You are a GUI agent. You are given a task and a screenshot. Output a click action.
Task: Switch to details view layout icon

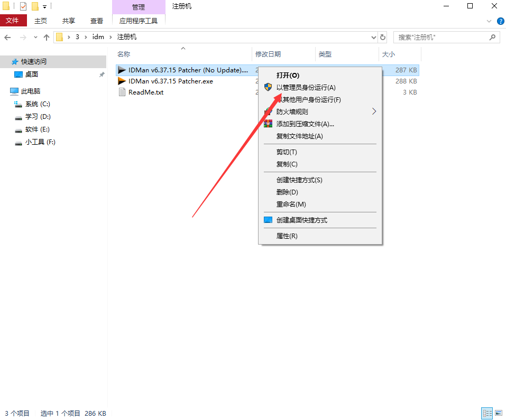487,413
